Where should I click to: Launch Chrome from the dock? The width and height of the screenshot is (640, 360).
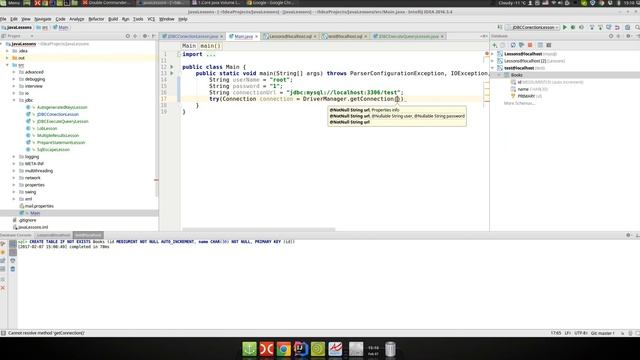[x=283, y=349]
